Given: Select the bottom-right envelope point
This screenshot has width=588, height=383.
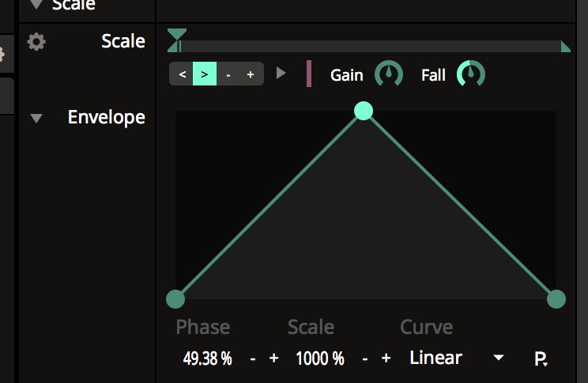Looking at the screenshot, I should [556, 298].
